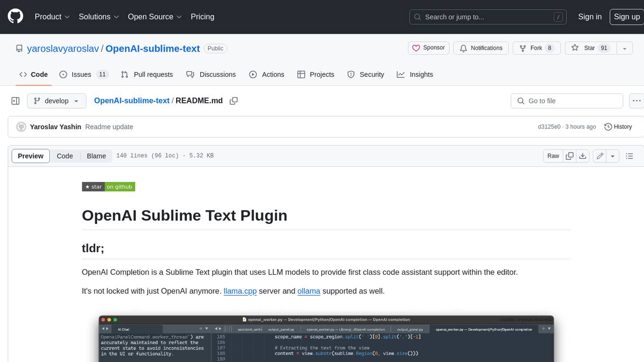The height and width of the screenshot is (362, 644).
Task: Go to the Discussions tab
Action: click(x=211, y=74)
